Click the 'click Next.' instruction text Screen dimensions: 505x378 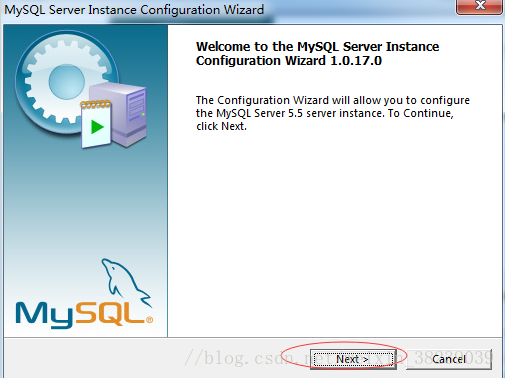click(x=221, y=126)
